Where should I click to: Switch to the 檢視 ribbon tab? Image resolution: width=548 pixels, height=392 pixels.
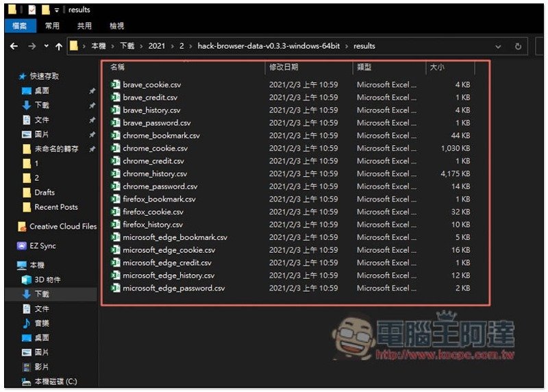pyautogui.click(x=117, y=26)
